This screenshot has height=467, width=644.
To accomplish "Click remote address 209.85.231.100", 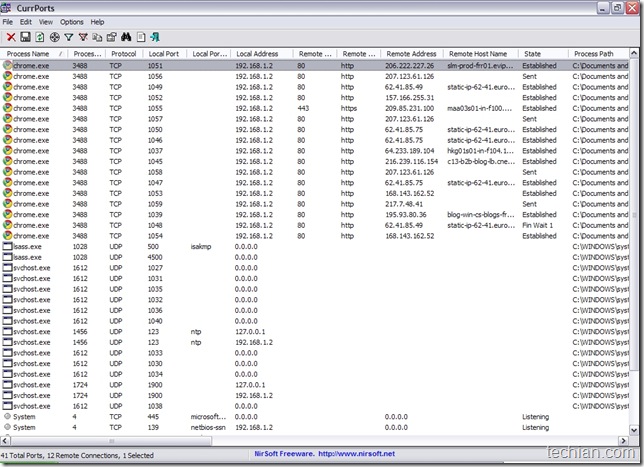I will click(409, 108).
